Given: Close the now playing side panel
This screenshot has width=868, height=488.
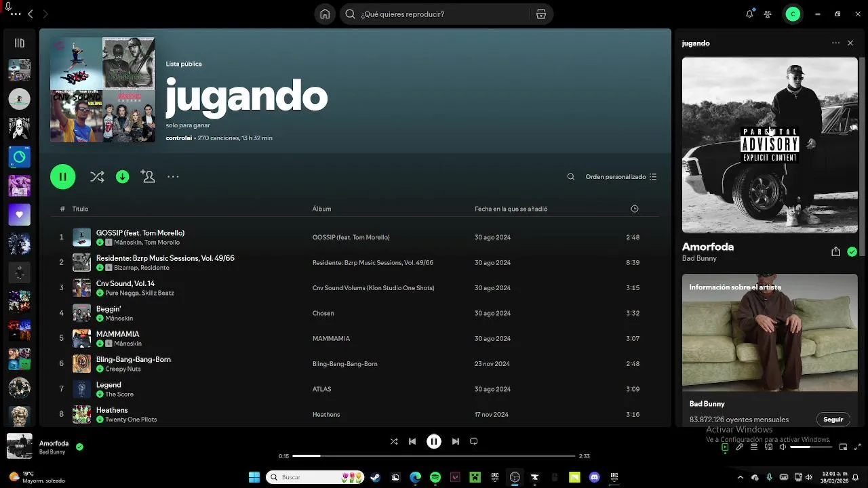Looking at the screenshot, I should click(x=850, y=43).
